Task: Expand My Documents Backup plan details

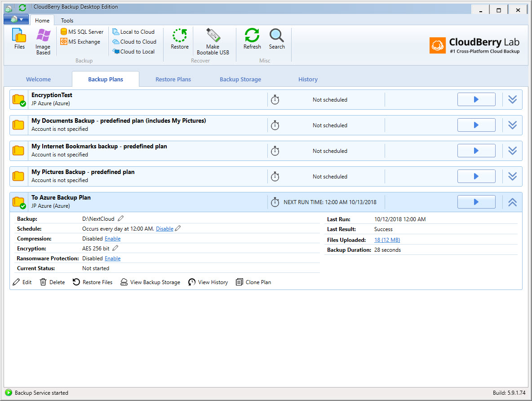Action: (512, 125)
